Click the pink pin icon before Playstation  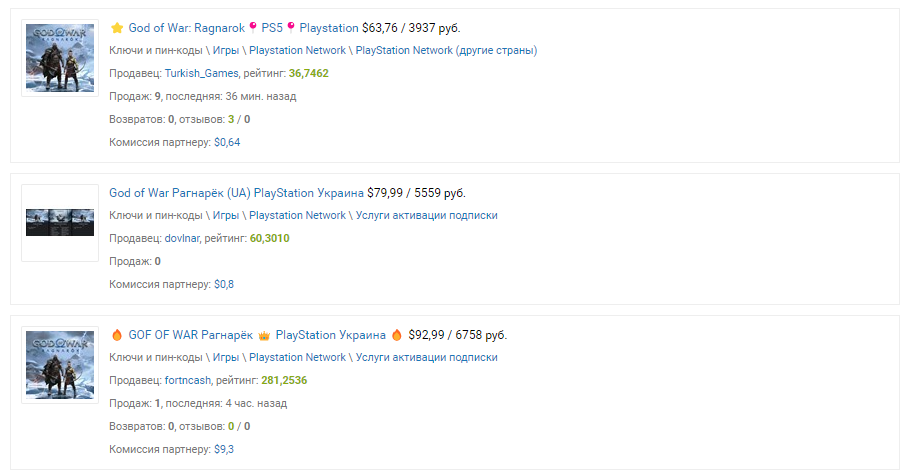coord(291,27)
